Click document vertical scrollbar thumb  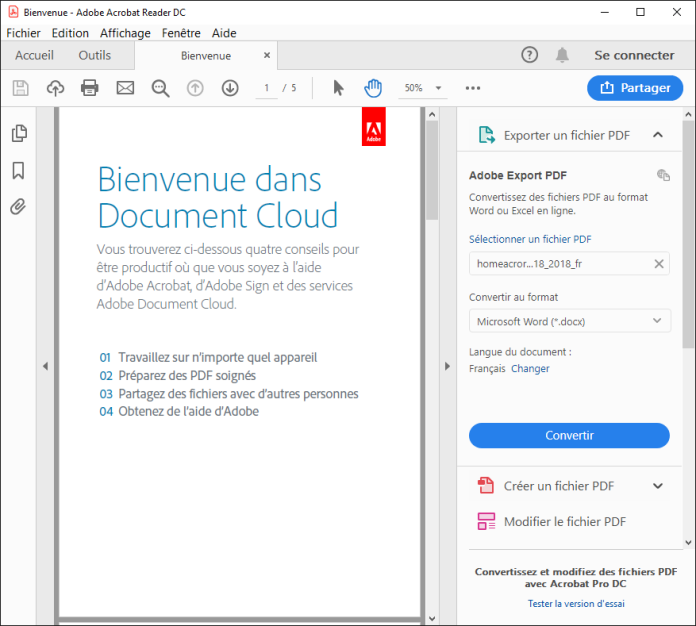(x=432, y=170)
